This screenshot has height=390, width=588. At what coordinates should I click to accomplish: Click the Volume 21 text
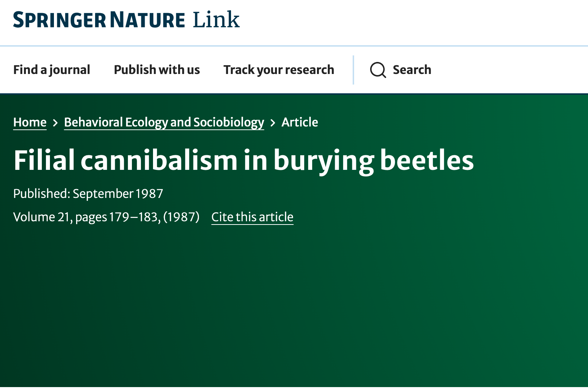click(42, 217)
